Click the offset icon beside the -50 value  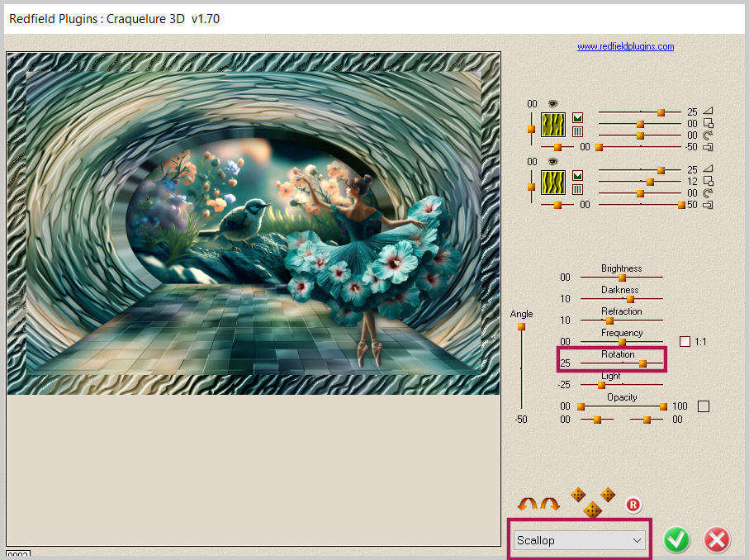[708, 147]
